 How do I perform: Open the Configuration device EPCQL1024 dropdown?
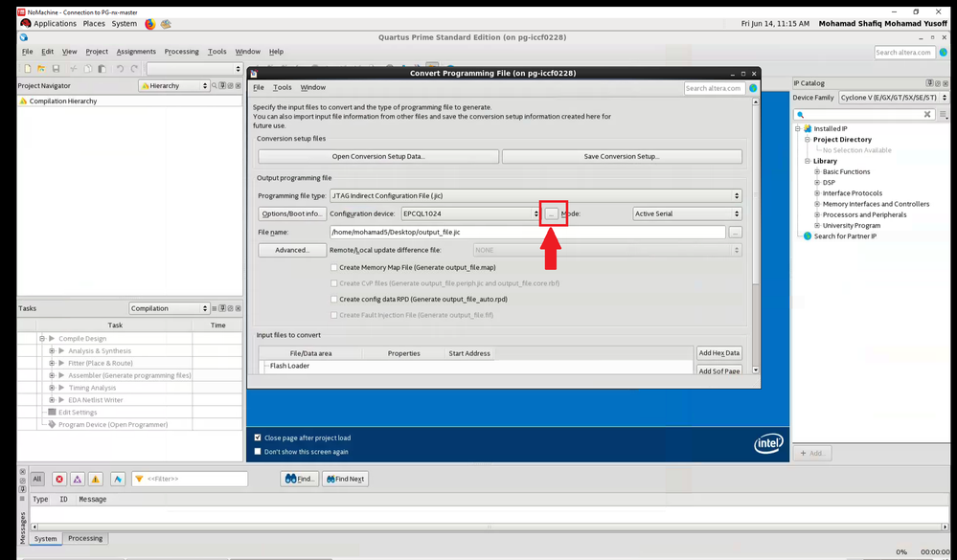point(470,213)
